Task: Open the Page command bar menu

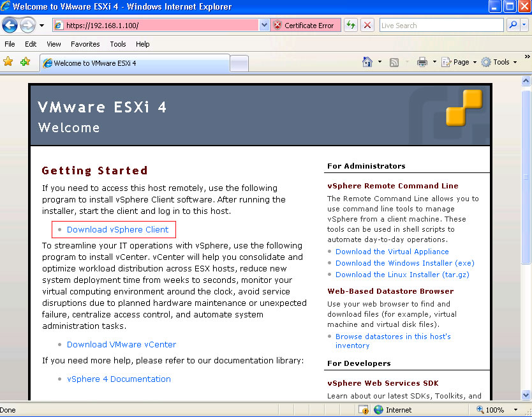Action: click(459, 62)
